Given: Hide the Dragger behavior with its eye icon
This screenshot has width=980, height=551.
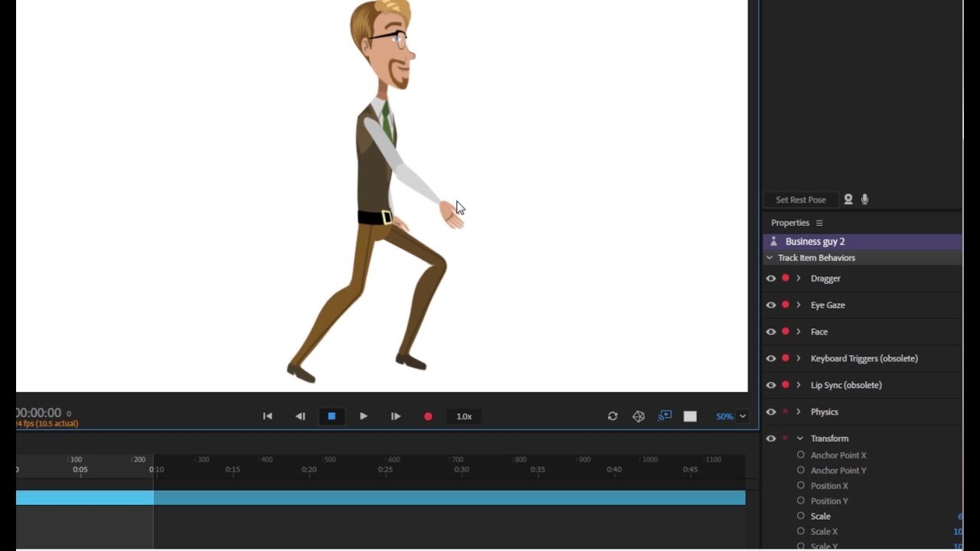Looking at the screenshot, I should pyautogui.click(x=771, y=279).
